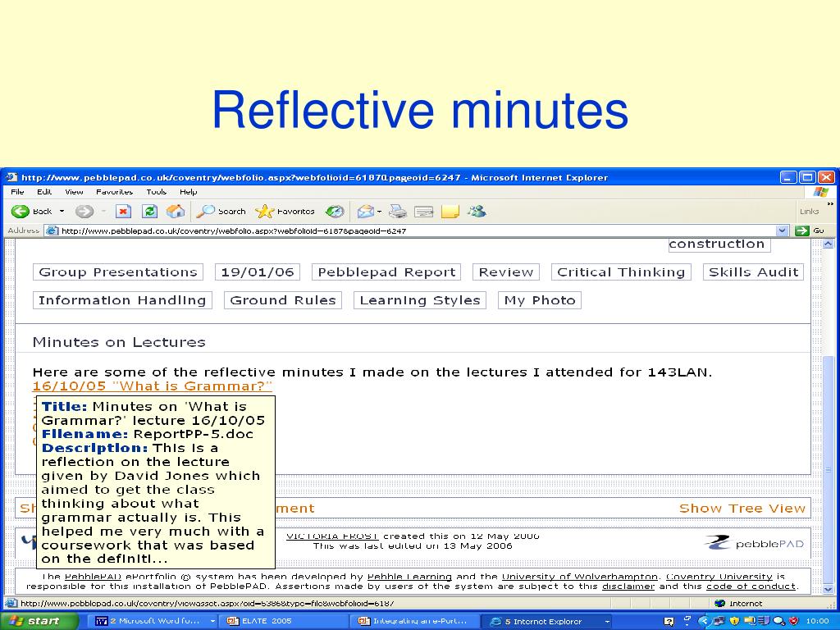This screenshot has width=840, height=630.
Task: Click the IE page icon in the title bar
Action: pyautogui.click(x=11, y=177)
